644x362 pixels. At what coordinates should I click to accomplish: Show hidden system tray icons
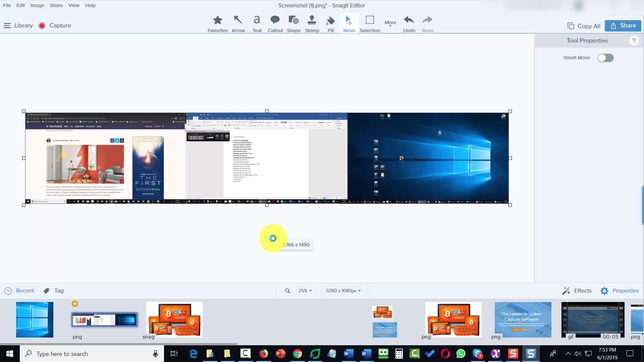[568, 354]
